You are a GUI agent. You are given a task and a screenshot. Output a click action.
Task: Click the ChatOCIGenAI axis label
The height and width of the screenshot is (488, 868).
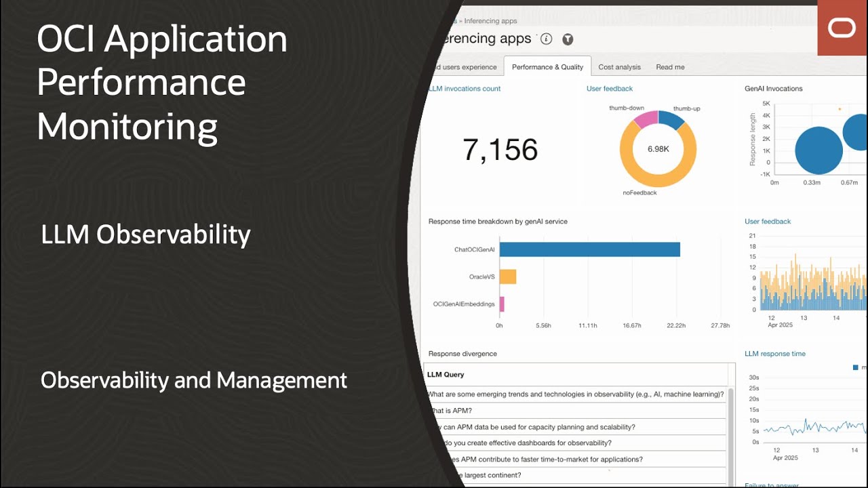tap(475, 249)
